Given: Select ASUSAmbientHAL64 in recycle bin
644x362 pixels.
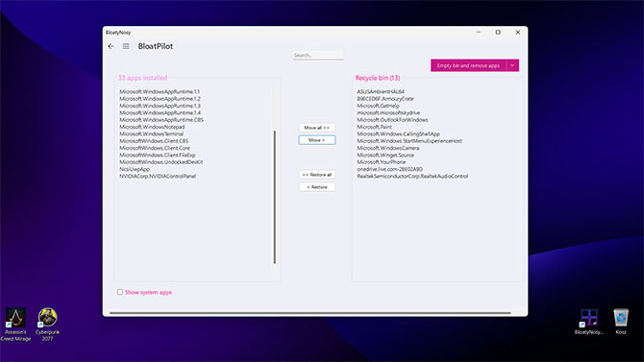Looking at the screenshot, I should pyautogui.click(x=381, y=91).
